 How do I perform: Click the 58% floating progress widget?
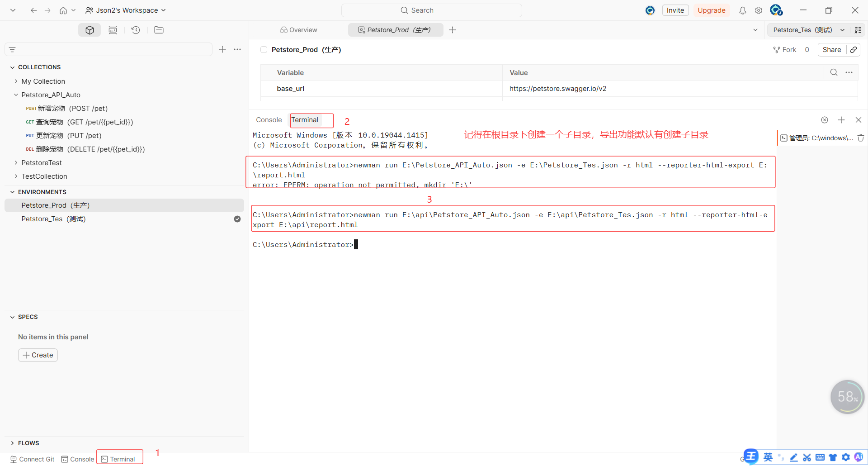[848, 397]
